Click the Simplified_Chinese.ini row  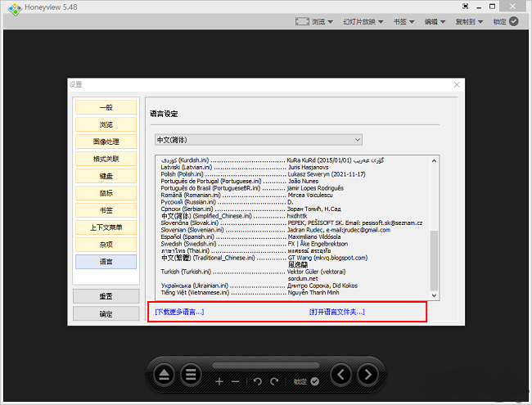coord(234,216)
